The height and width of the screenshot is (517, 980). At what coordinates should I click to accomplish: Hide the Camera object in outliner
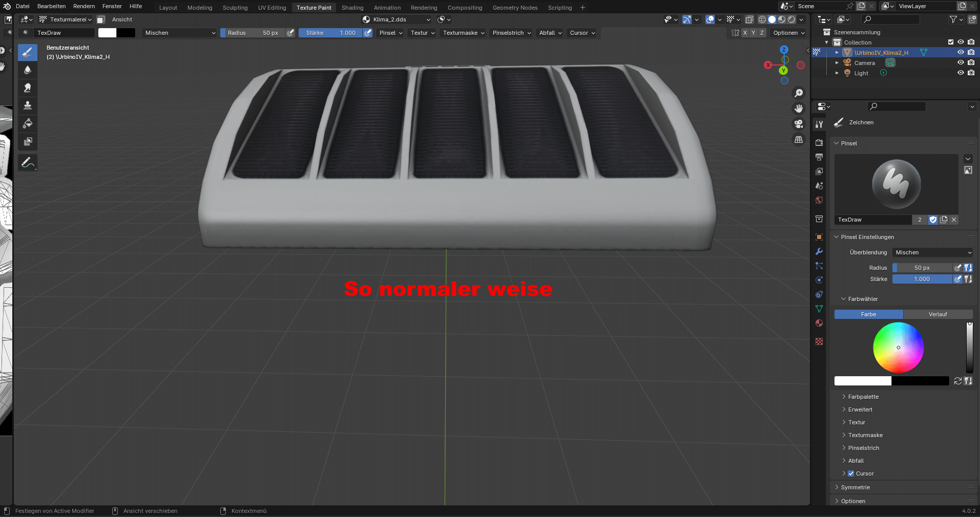961,62
